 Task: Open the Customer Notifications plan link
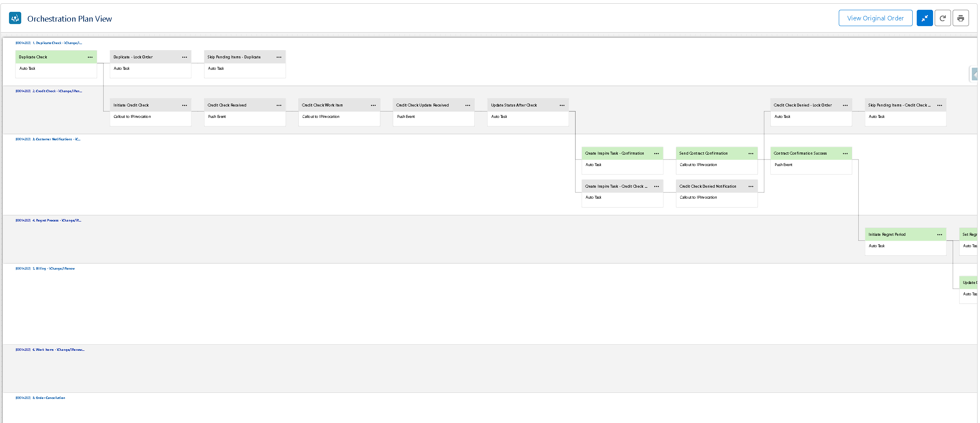[58, 139]
